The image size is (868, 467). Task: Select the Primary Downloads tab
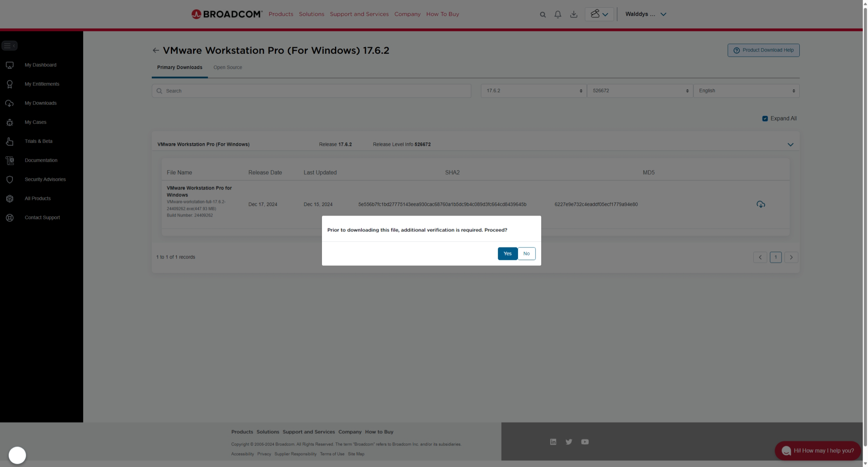180,68
